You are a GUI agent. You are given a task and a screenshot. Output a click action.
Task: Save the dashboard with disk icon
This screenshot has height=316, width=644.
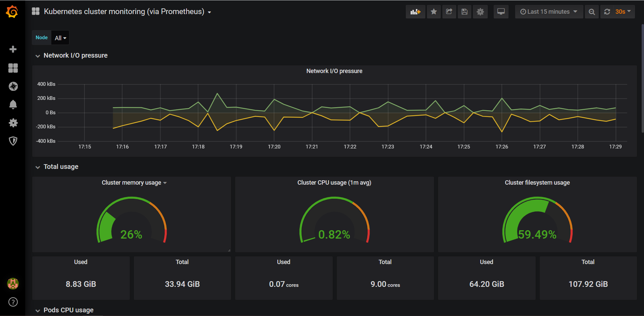[465, 12]
